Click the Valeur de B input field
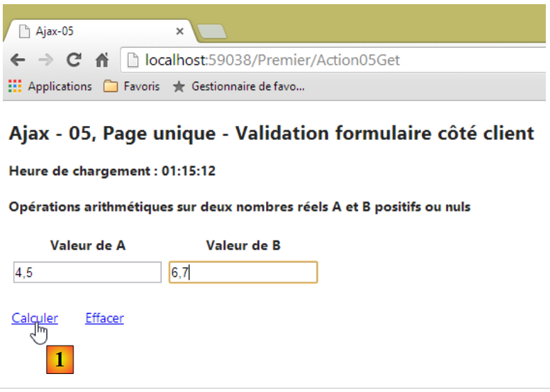The width and height of the screenshot is (550, 392). coord(243,273)
